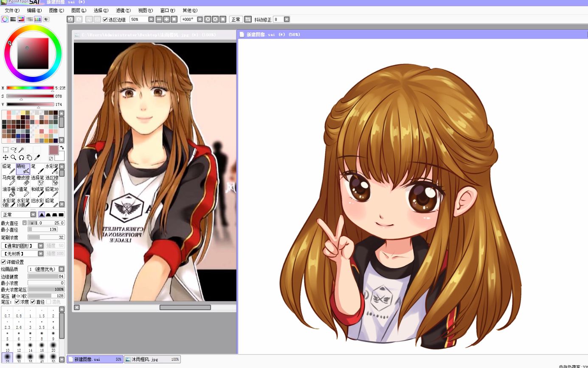Open max diameter multiplier dropdown button
This screenshot has height=368, width=588.
(x=25, y=223)
